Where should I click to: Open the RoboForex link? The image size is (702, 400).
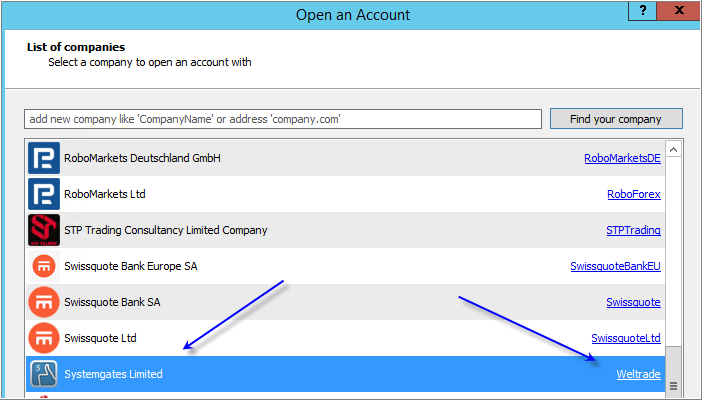tap(634, 194)
